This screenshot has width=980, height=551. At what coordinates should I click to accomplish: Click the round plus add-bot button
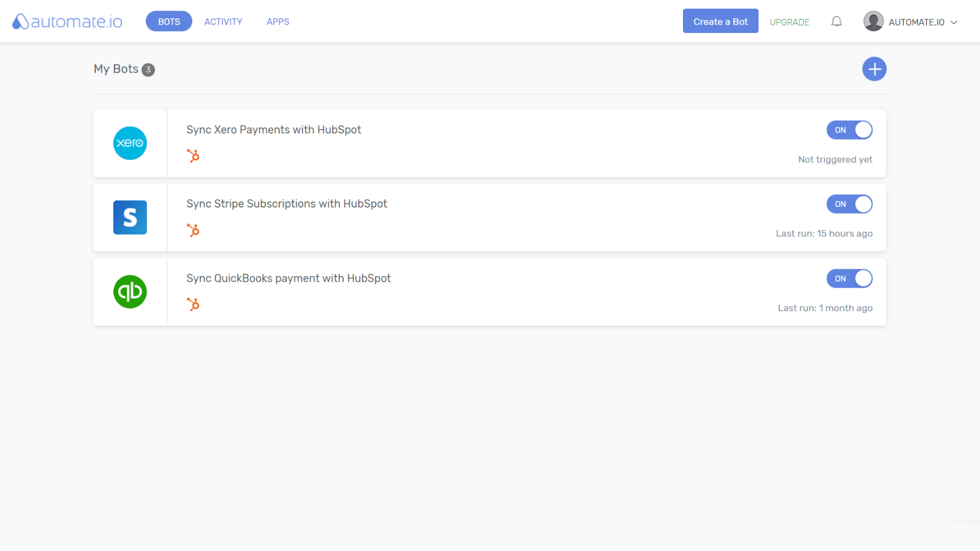point(874,69)
